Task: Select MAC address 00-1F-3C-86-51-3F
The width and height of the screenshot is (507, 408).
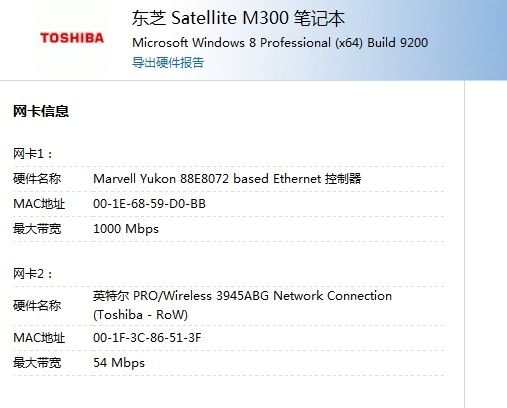Action: [147, 338]
